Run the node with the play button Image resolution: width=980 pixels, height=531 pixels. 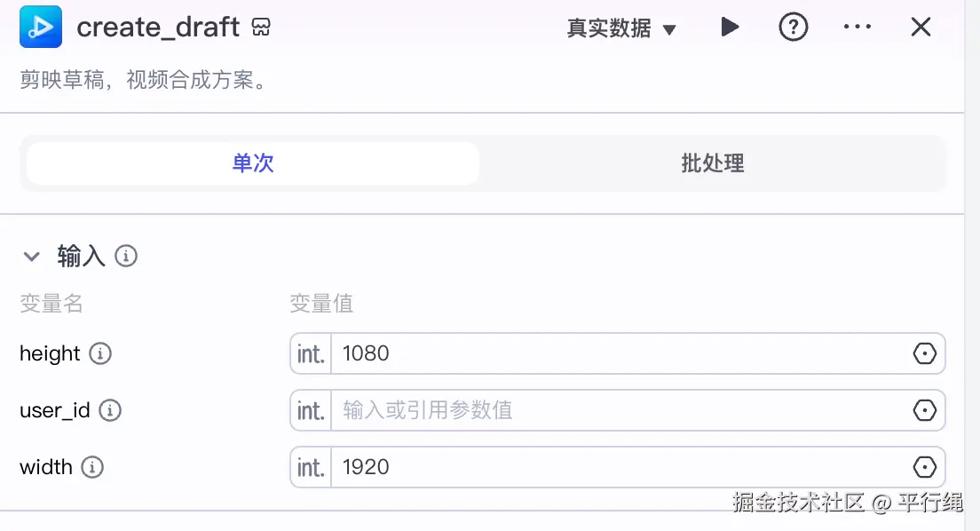(730, 28)
